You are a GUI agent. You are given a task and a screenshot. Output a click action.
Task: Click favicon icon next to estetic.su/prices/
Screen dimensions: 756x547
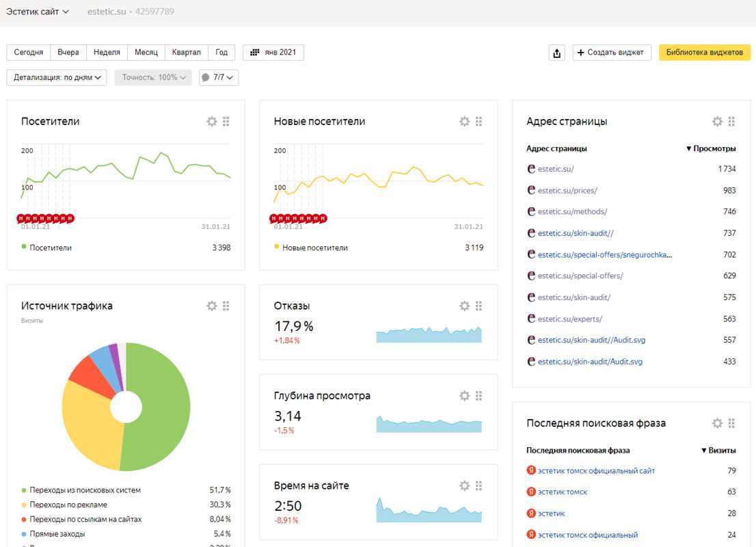[x=531, y=190]
